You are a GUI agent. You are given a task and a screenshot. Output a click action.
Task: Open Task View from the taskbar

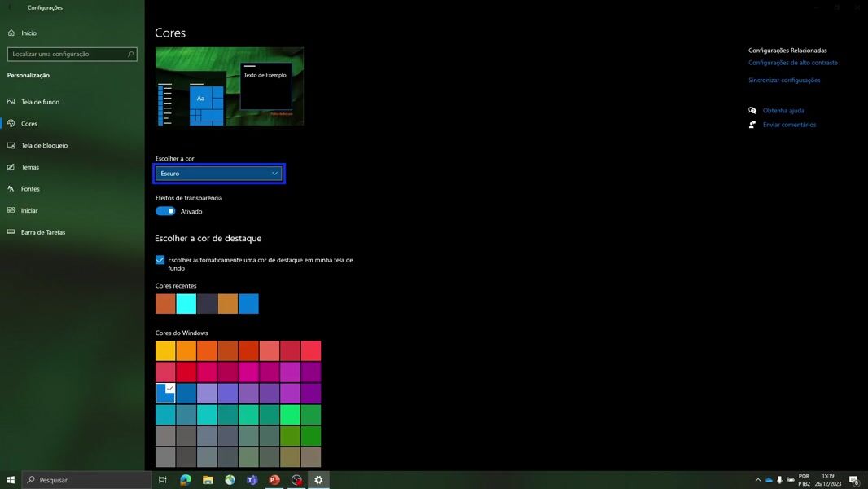click(x=163, y=480)
